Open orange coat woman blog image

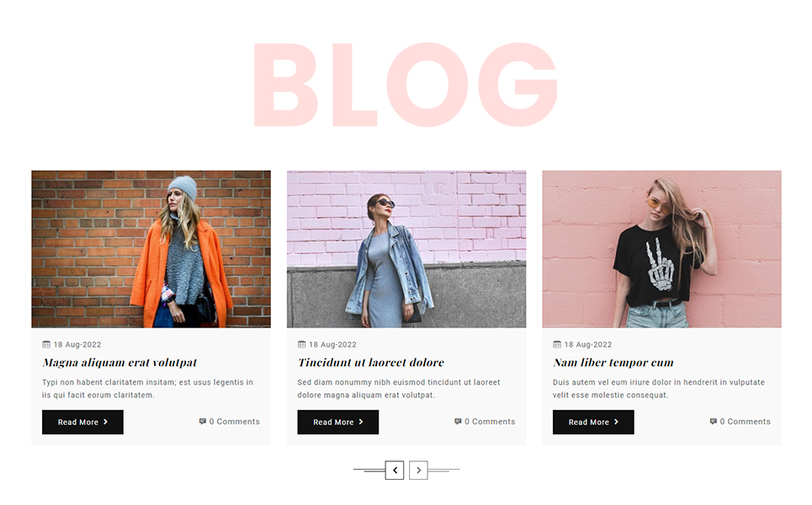[151, 249]
